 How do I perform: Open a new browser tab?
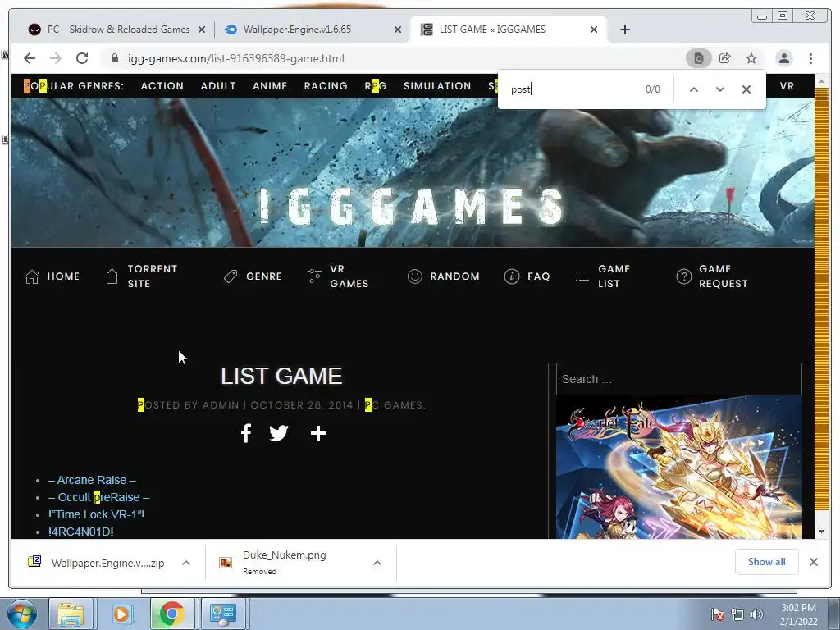click(x=624, y=30)
